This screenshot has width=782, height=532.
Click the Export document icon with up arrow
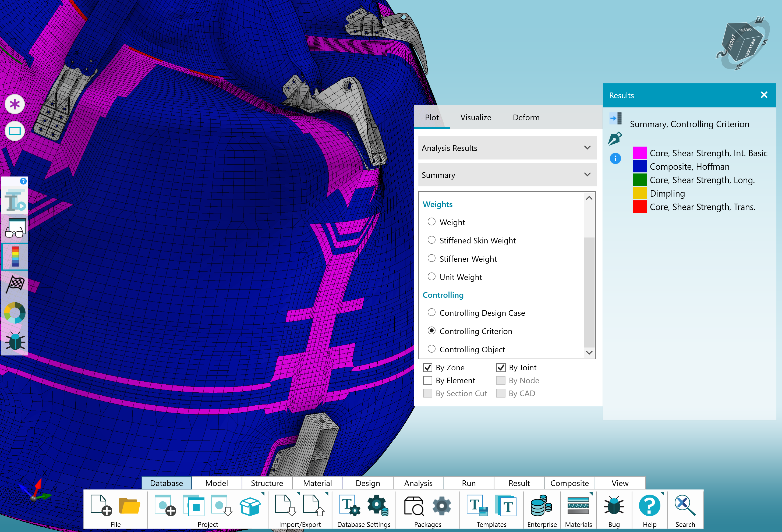314,505
